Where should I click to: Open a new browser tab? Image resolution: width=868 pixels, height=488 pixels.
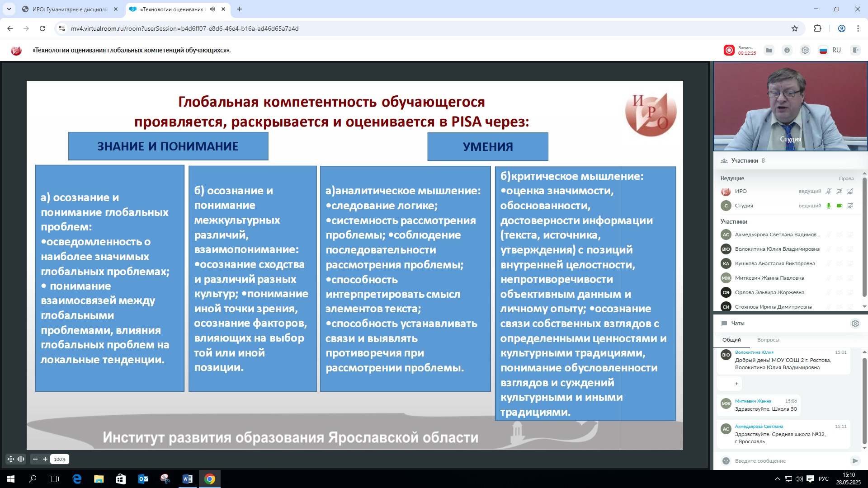(x=240, y=9)
